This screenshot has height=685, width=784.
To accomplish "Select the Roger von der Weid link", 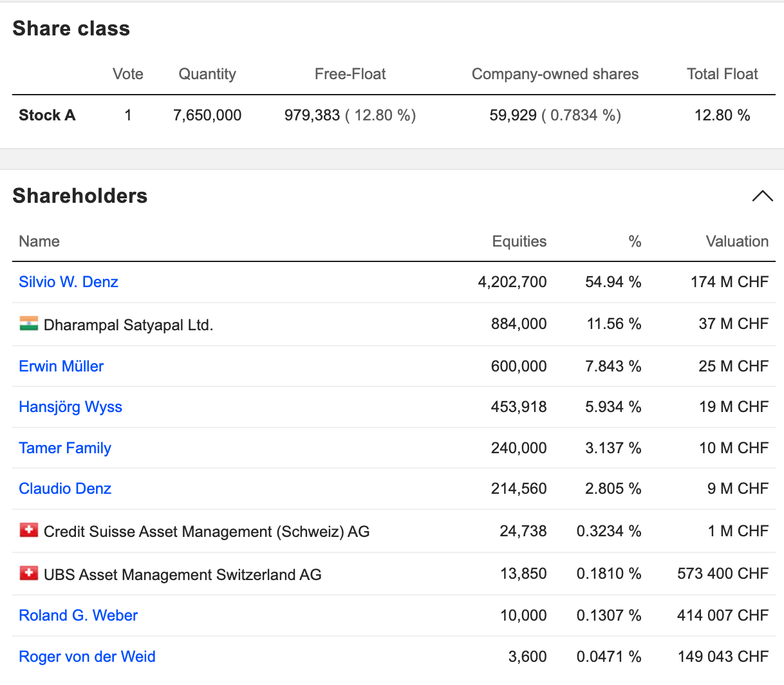I will (x=87, y=657).
